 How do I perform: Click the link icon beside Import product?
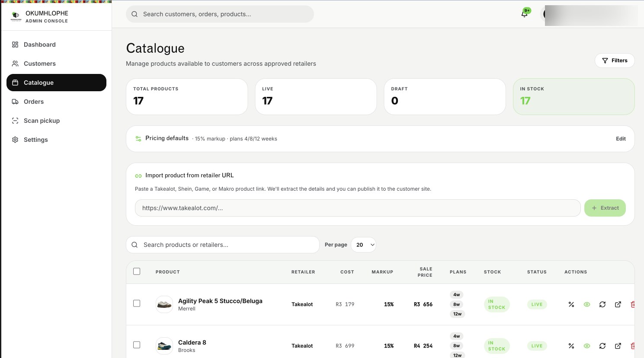[138, 176]
